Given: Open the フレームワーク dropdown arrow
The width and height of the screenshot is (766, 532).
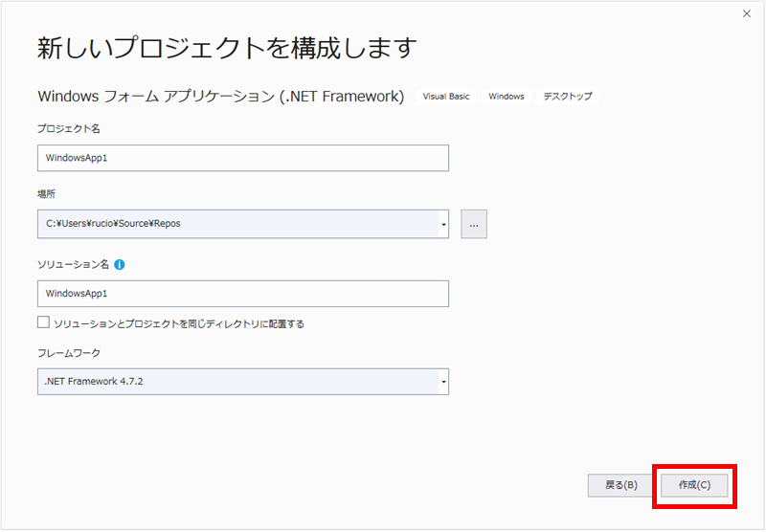Looking at the screenshot, I should 443,382.
